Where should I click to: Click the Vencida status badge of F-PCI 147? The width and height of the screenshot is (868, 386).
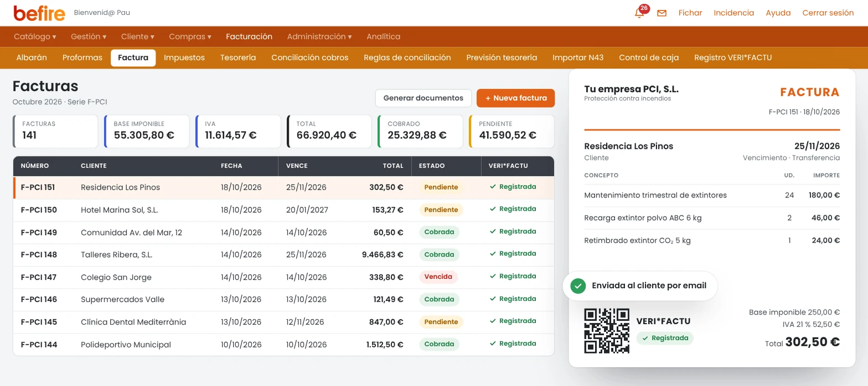(x=438, y=277)
